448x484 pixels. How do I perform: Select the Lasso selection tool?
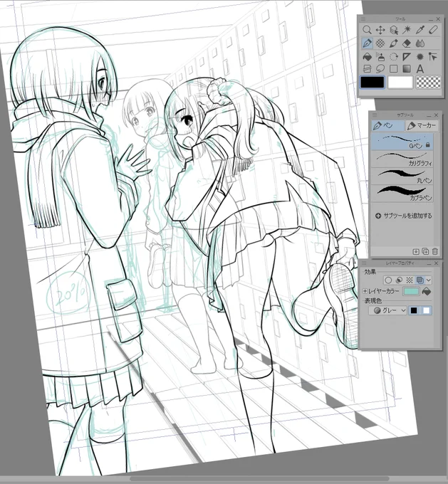380,68
